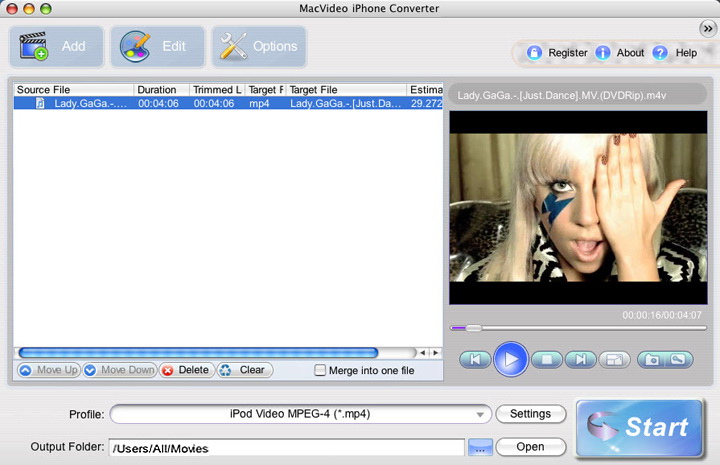Jump to the previous track in the player
The image size is (720, 465).
[475, 359]
